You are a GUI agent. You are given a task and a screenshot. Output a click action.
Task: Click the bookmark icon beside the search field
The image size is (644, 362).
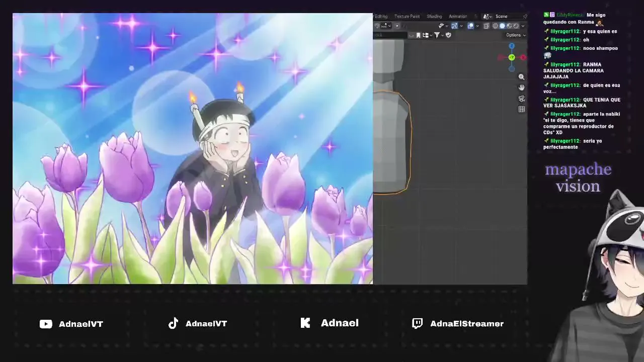tap(418, 35)
